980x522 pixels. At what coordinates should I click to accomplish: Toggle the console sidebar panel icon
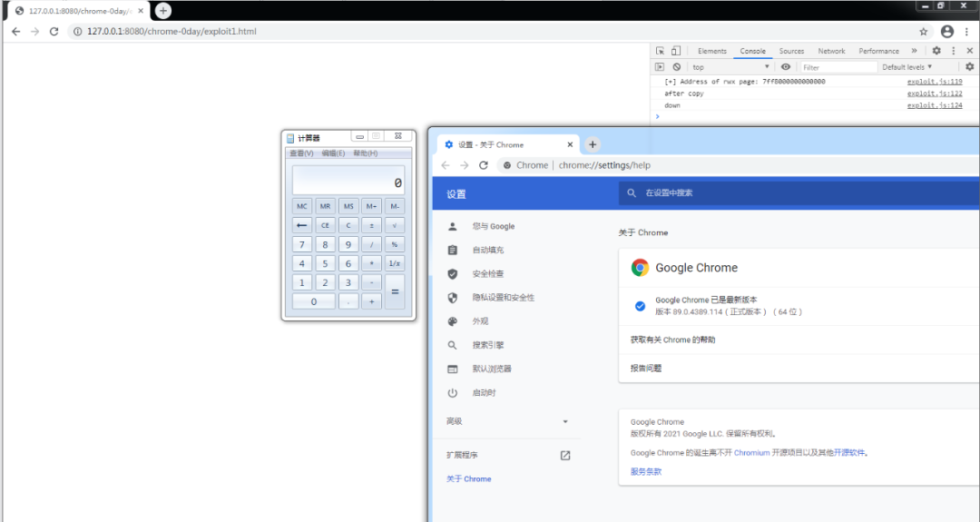660,67
